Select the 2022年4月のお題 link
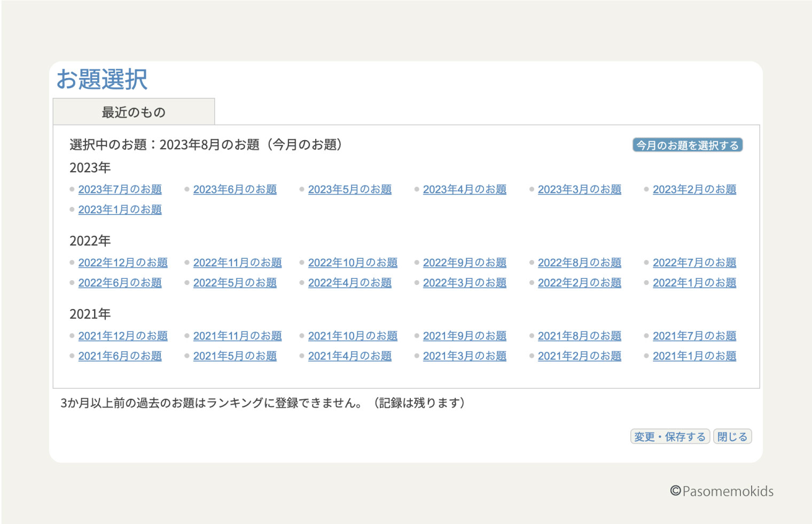Screen dimensions: 812x524 click(x=349, y=283)
